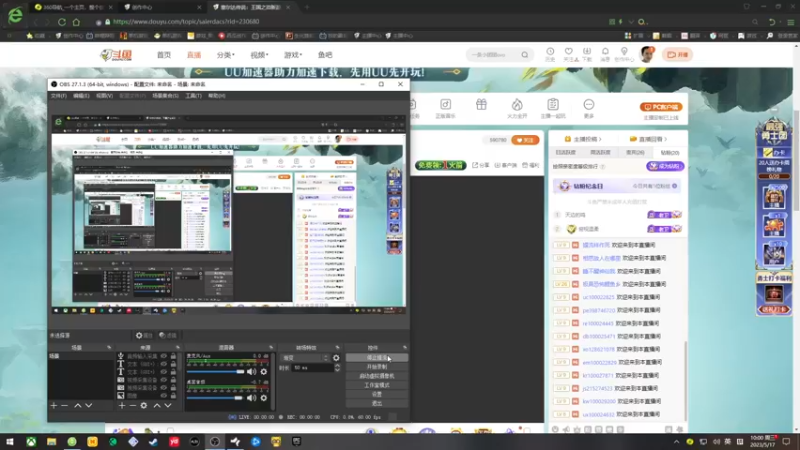Click the 开播 go-live button in header
The height and width of the screenshot is (450, 800).
pos(678,55)
